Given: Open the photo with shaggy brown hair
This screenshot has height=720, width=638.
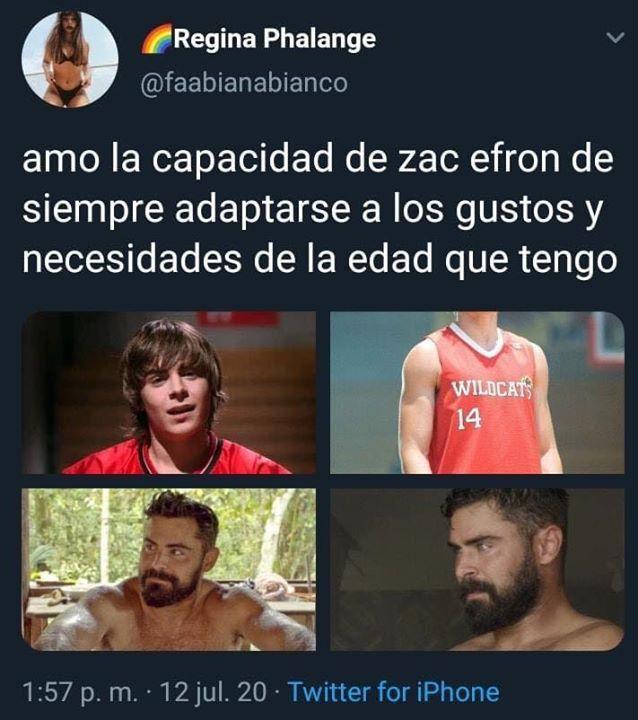Looking at the screenshot, I should [x=169, y=393].
